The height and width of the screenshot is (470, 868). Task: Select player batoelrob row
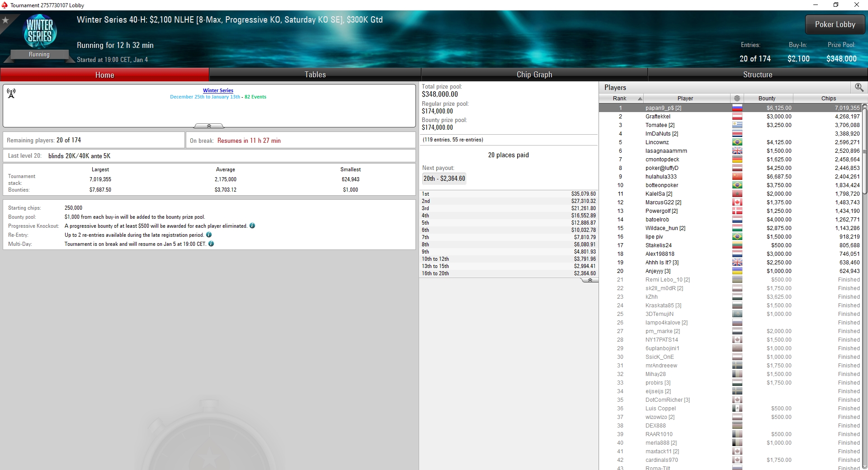731,220
